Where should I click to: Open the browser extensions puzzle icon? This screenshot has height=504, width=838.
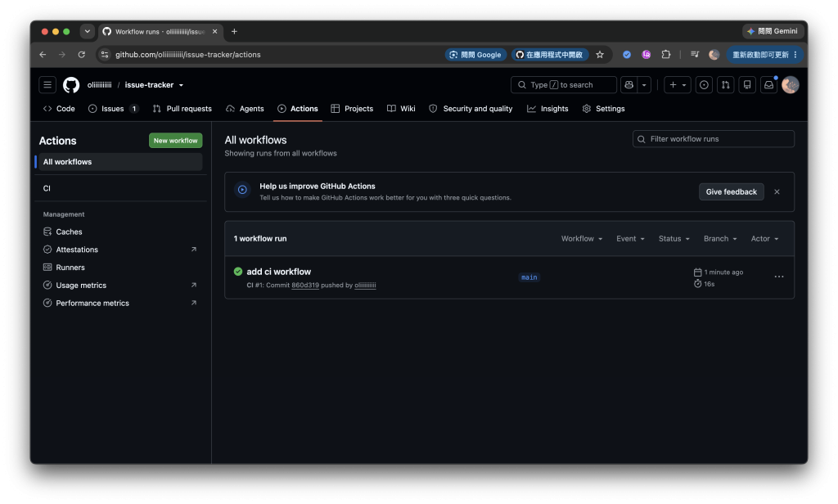coord(666,55)
